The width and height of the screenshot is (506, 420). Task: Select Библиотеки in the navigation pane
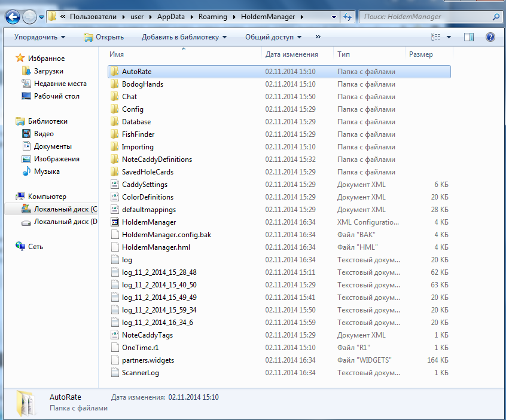(x=47, y=121)
